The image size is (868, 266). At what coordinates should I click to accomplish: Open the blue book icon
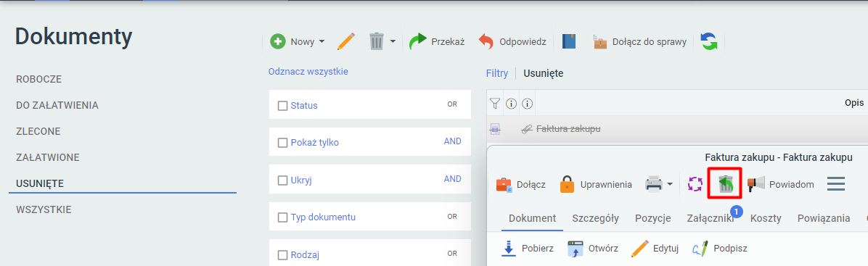569,41
